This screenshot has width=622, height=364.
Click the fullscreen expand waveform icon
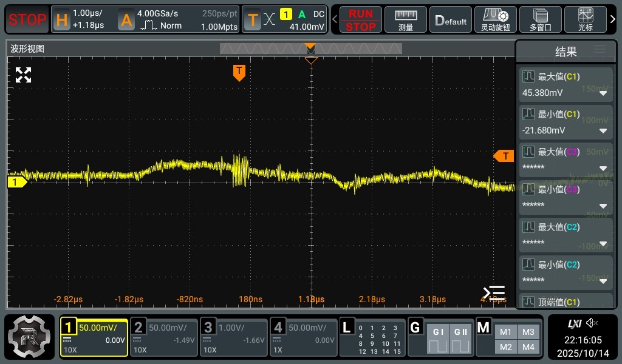point(23,75)
